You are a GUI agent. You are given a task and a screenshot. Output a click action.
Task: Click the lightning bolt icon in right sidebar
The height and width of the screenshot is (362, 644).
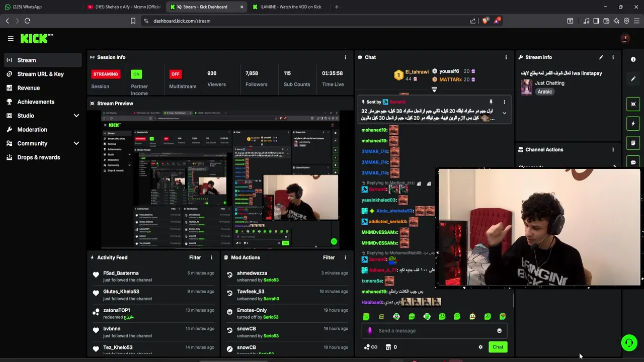(633, 124)
